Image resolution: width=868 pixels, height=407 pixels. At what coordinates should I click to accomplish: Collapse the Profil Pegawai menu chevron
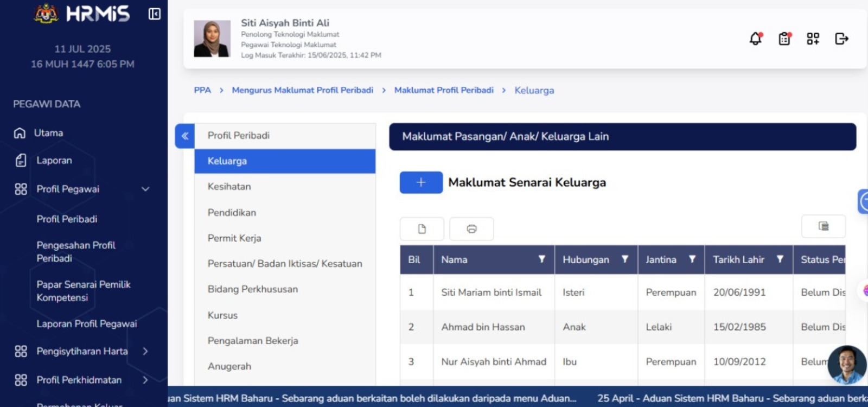pyautogui.click(x=145, y=189)
